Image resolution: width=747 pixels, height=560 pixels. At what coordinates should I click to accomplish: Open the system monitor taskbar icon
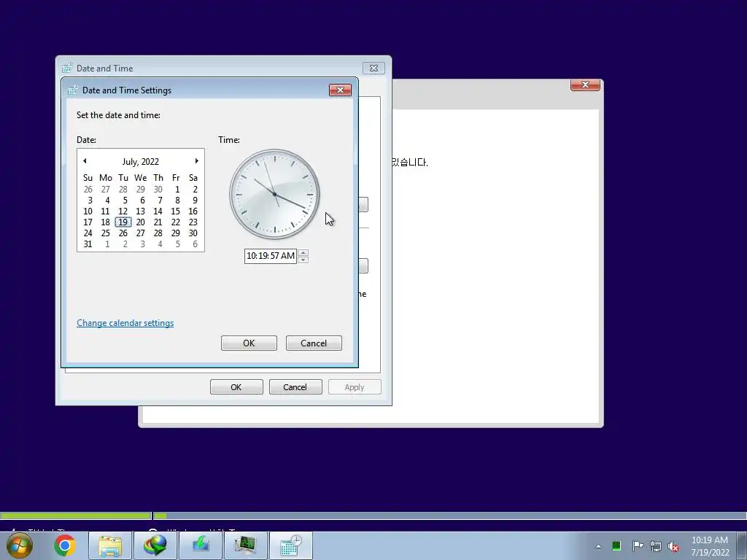245,545
